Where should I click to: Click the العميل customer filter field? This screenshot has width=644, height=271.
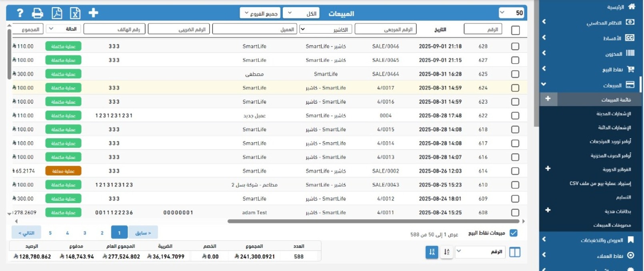pyautogui.click(x=254, y=29)
